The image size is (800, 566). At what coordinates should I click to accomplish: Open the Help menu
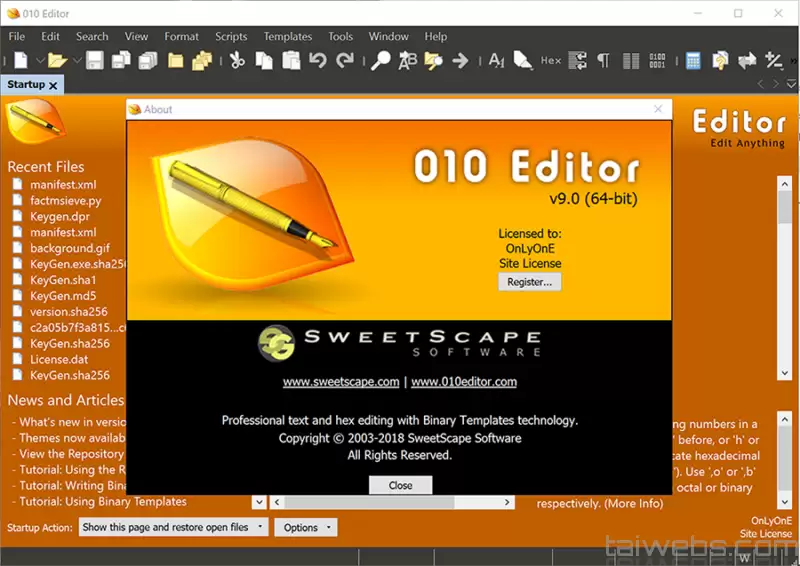436,36
